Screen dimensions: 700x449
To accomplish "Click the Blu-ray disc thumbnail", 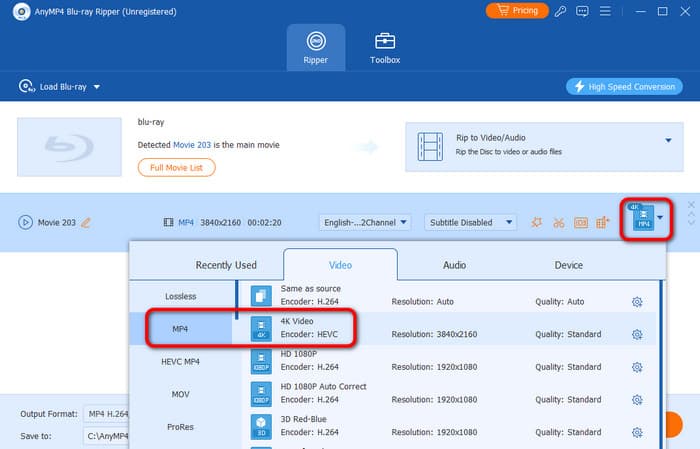I will [x=69, y=147].
